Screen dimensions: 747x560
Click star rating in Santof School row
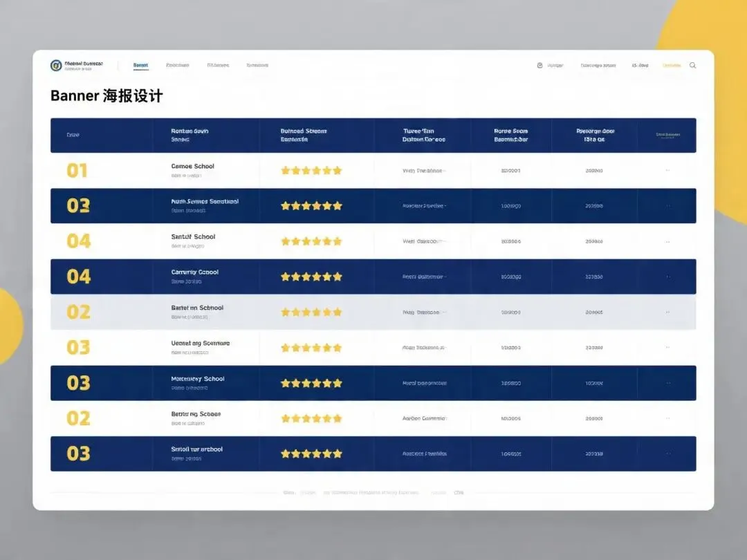point(311,241)
